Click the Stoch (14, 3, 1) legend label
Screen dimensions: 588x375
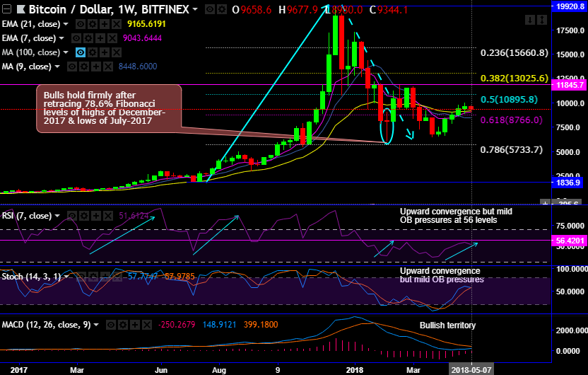point(31,277)
